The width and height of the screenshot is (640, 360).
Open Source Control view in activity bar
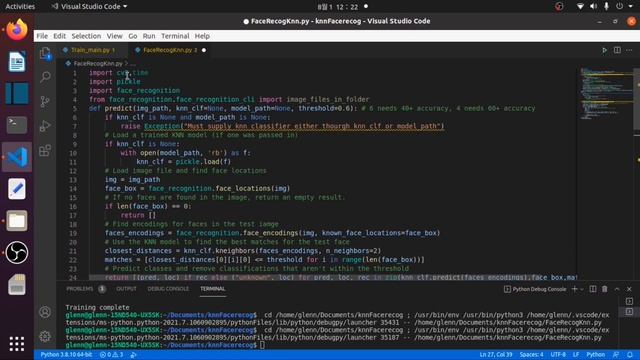pyautogui.click(x=45, y=101)
